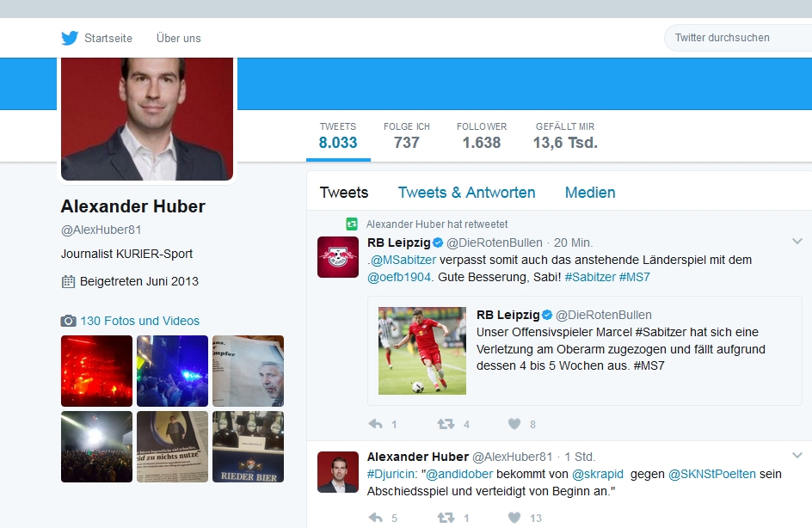812x528 pixels.
Task: Retweet the RB Leipzig tweet
Action: pyautogui.click(x=446, y=425)
